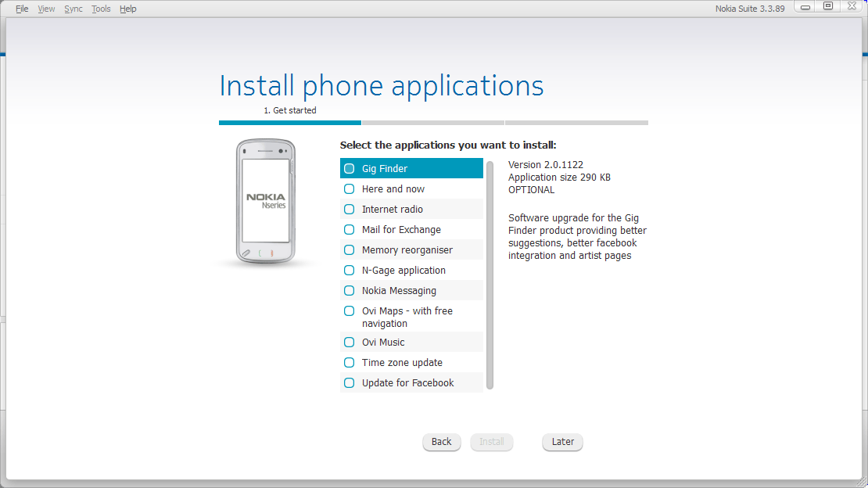Viewport: 868px width, 488px height.
Task: Select the Gig Finder list row
Action: coord(411,168)
